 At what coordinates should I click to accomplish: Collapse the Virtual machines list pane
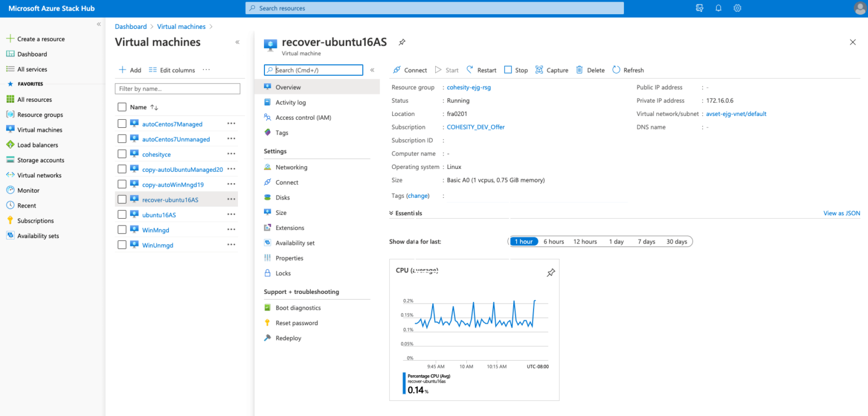pyautogui.click(x=237, y=42)
